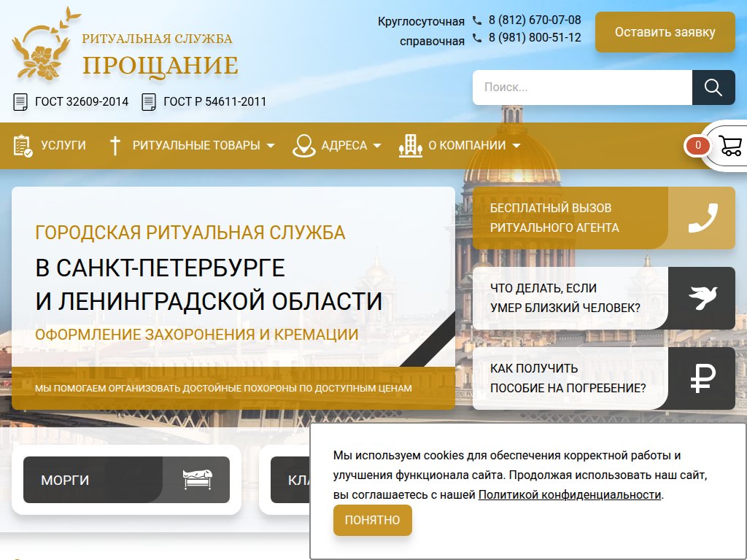Click the ГОСТ 32609-2014 document icon

point(20,102)
